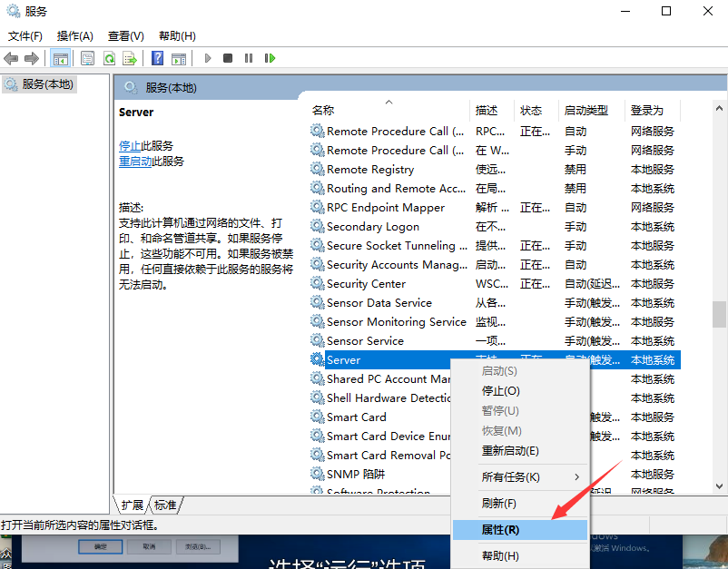The image size is (728, 569).
Task: Click the Stop Service toolbar button
Action: (228, 58)
